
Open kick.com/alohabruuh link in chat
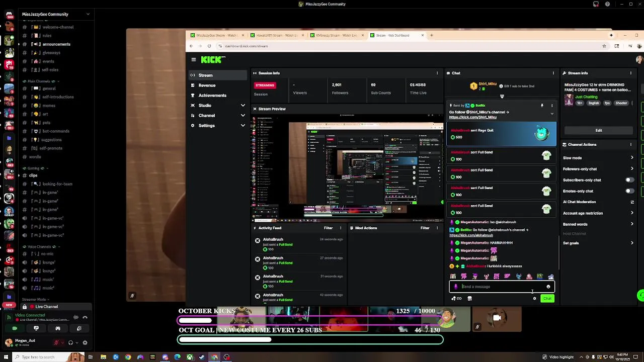471,235
